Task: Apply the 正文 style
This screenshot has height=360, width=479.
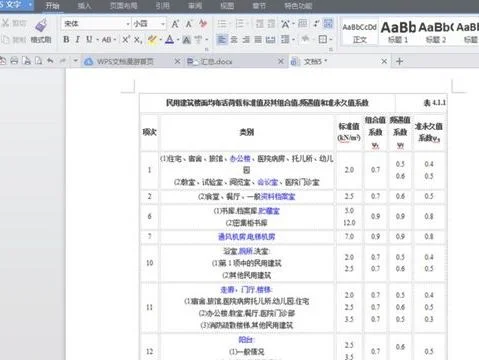Action: pyautogui.click(x=360, y=32)
